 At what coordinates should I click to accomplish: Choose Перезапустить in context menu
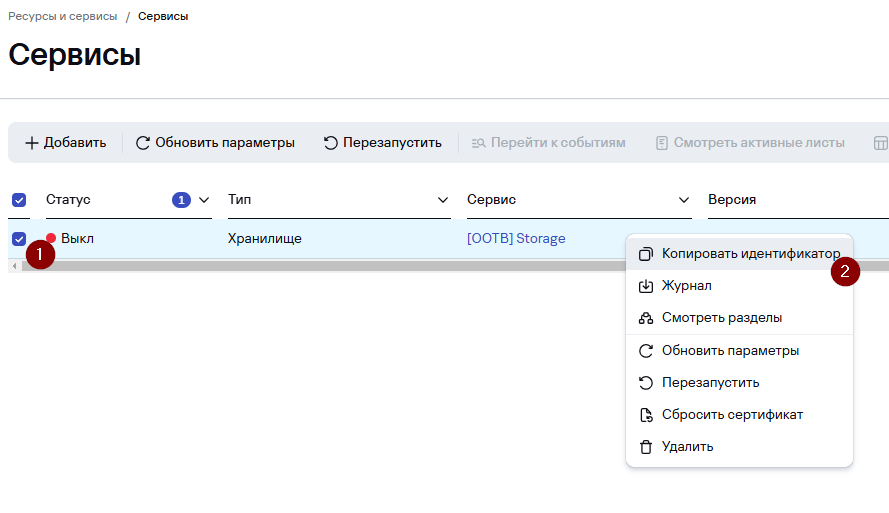point(739,383)
